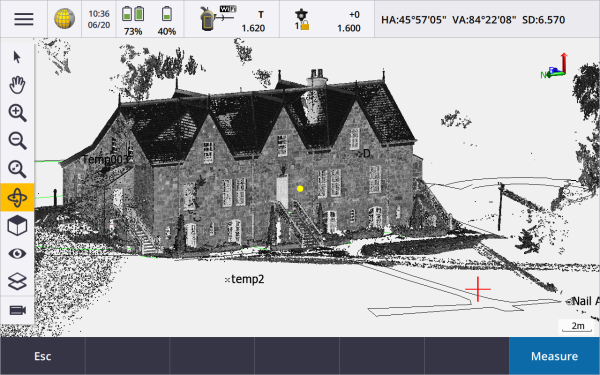Click the Measure button

tap(554, 356)
